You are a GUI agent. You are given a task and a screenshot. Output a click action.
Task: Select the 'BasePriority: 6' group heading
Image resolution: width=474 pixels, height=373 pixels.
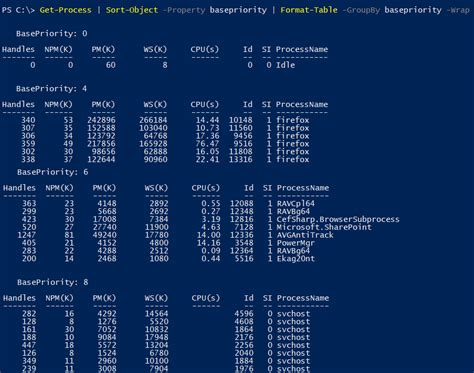pos(53,172)
